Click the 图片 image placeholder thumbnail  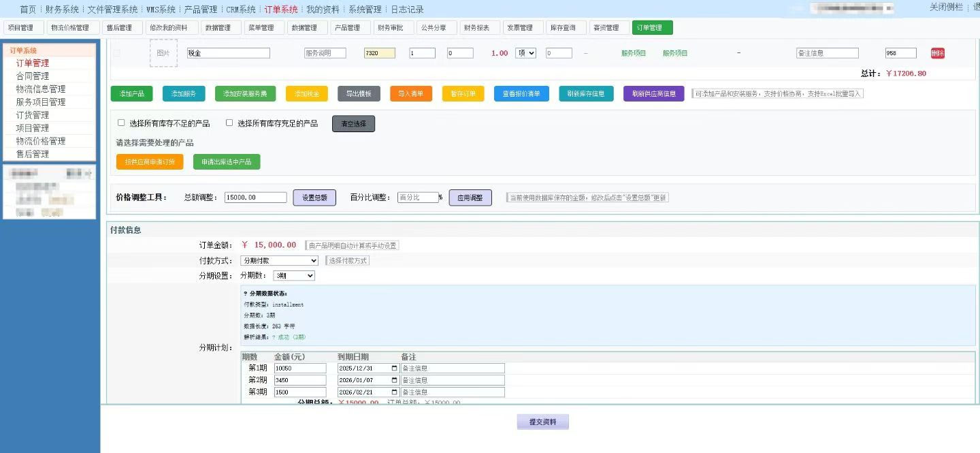[x=163, y=53]
